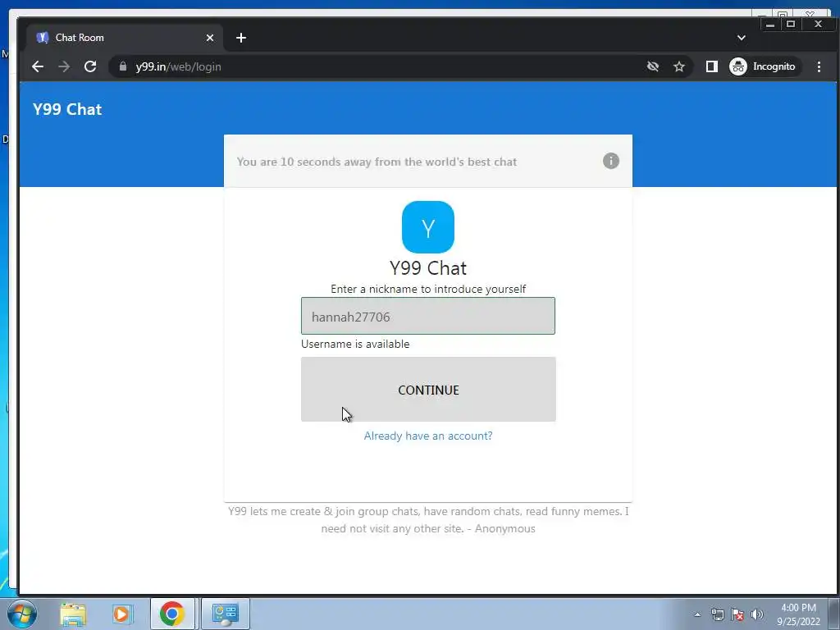Open the Incognito profile indicator
This screenshot has width=840, height=630.
click(x=764, y=66)
